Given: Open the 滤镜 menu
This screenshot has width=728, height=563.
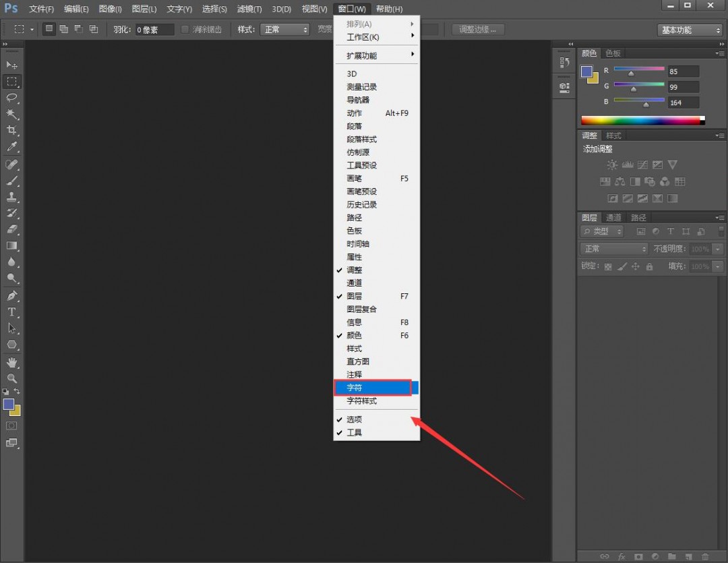Looking at the screenshot, I should tap(250, 9).
